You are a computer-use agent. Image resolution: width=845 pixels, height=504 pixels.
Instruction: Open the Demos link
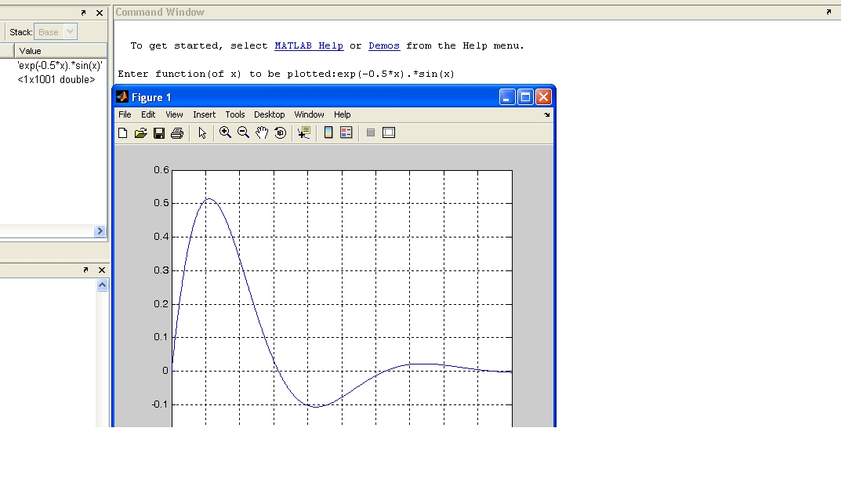384,46
